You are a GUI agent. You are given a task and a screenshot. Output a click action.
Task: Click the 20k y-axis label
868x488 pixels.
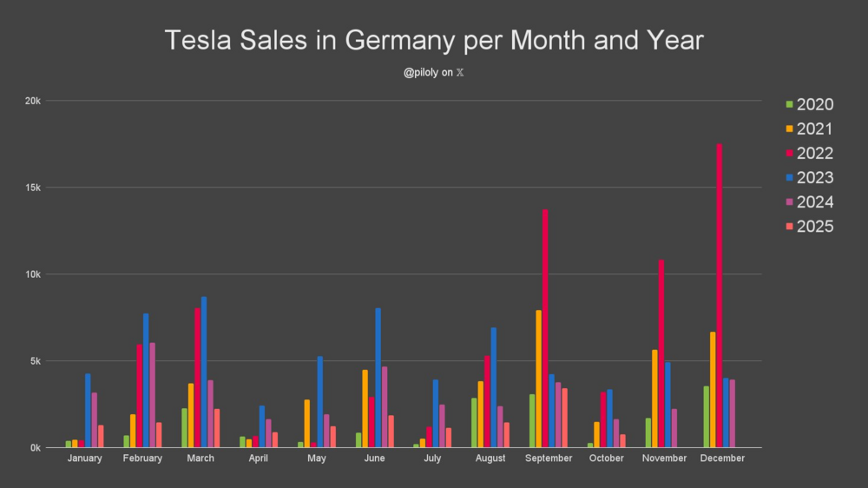[33, 101]
